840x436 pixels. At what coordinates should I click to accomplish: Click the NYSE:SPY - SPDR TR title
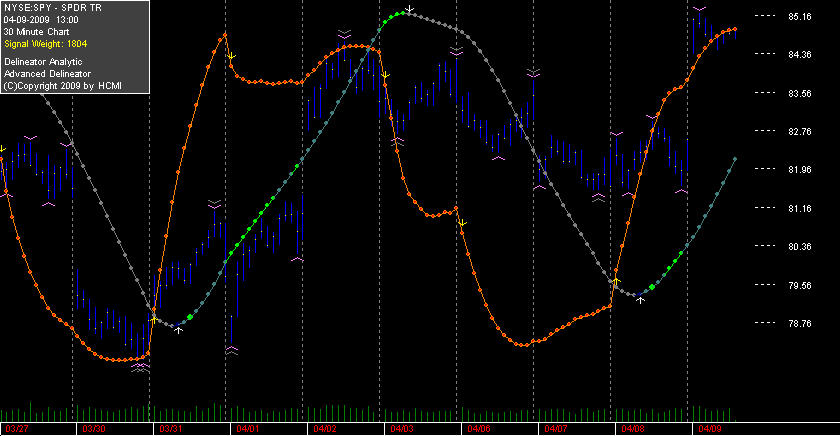(x=52, y=8)
